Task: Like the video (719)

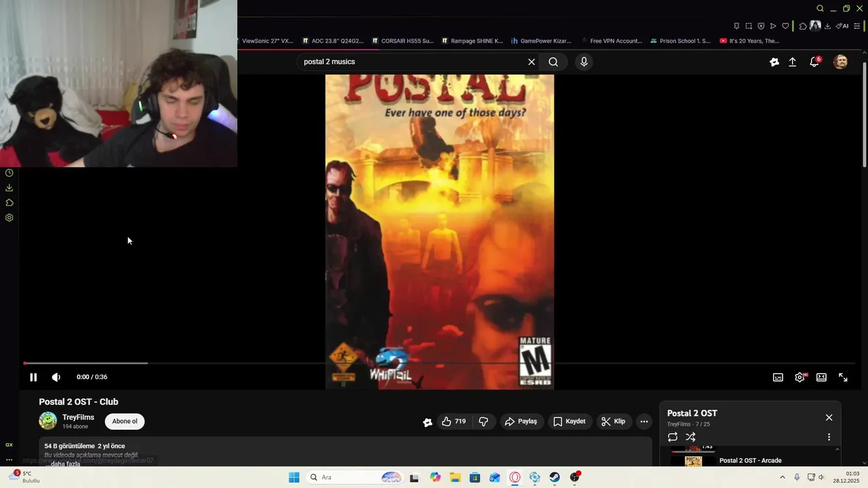Action: (x=453, y=422)
